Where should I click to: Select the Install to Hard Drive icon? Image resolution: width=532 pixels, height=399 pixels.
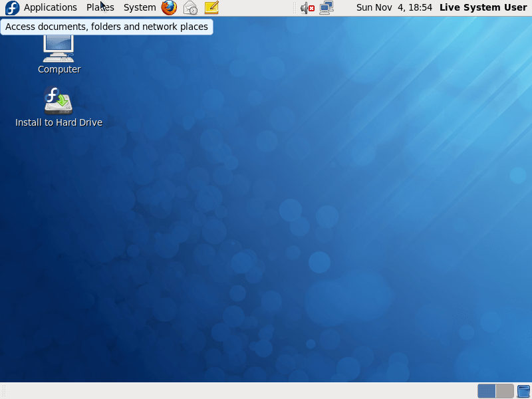pos(59,100)
